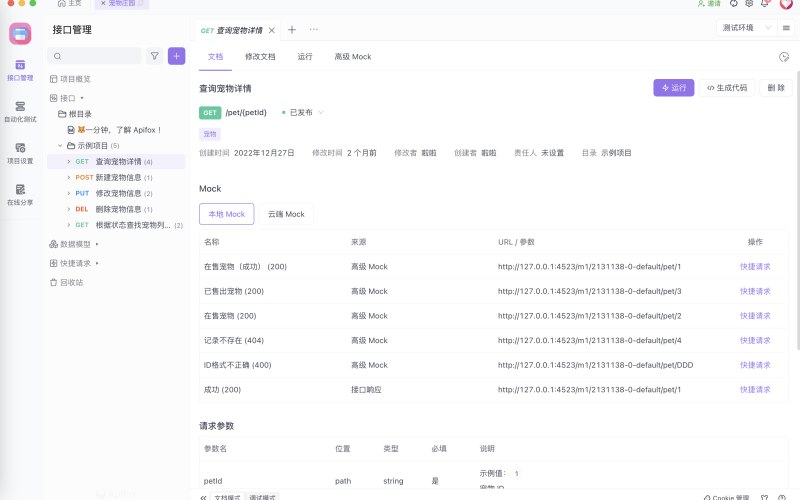Click the 宠物 tag label
This screenshot has height=500, width=800.
[210, 134]
